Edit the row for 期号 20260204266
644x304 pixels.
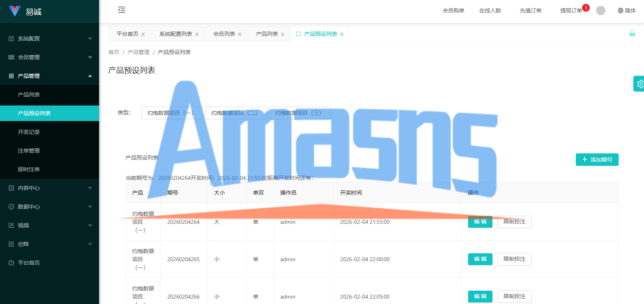480,296
